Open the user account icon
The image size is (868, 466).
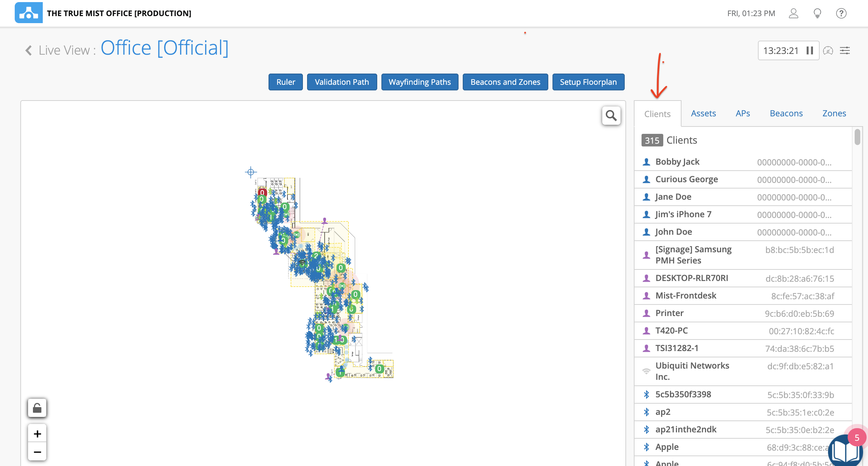[793, 13]
